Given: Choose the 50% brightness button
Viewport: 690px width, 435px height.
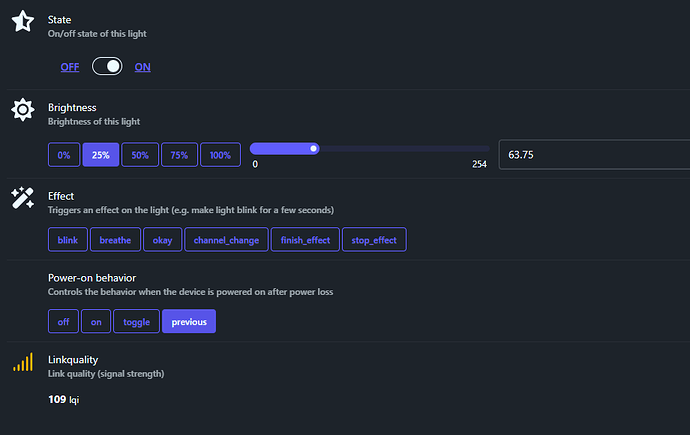Looking at the screenshot, I should pos(140,155).
